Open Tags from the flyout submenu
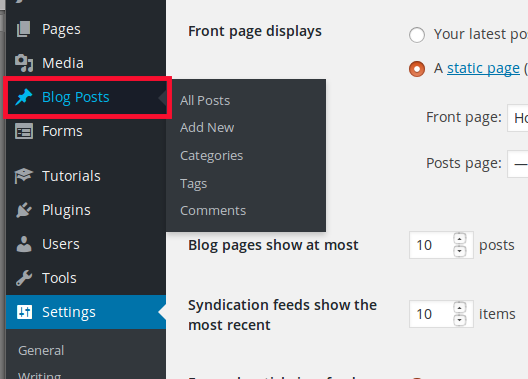 pos(193,184)
